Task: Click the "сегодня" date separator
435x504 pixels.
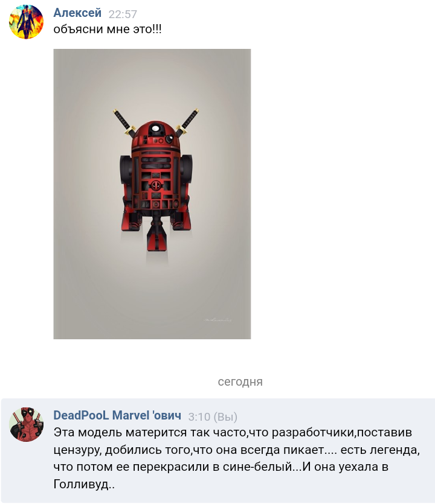Action: point(240,382)
